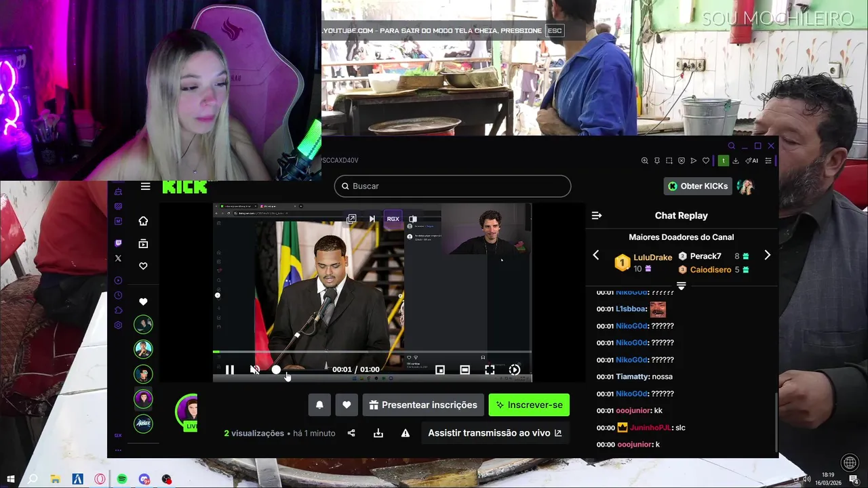Open the Perack7 donor profile
Screen dimensions: 868x488
pyautogui.click(x=705, y=256)
